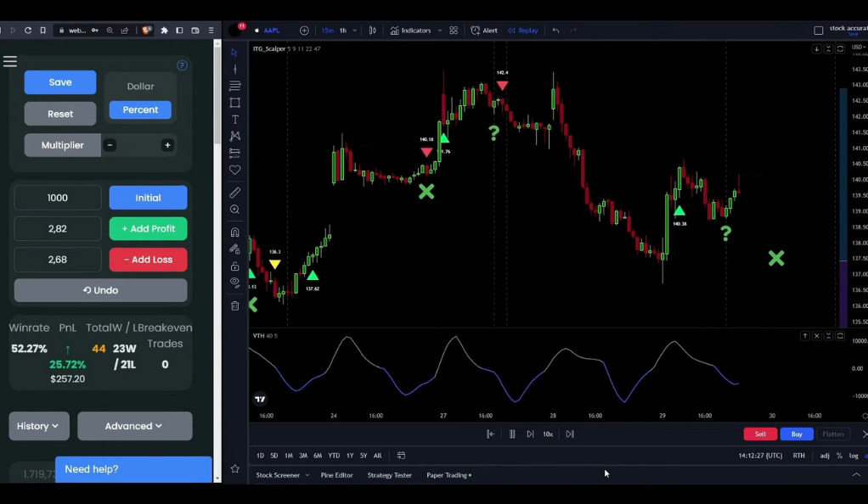868x504 pixels.
Task: Pause the replay playback
Action: coord(512,434)
